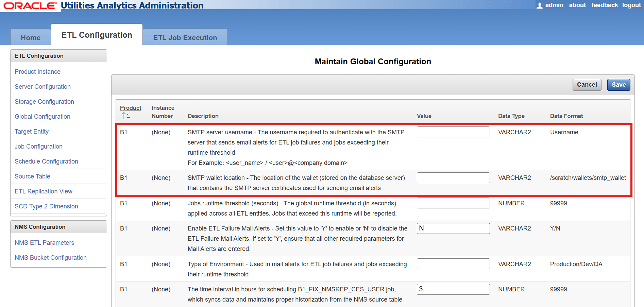Click the feedback link

(605, 5)
